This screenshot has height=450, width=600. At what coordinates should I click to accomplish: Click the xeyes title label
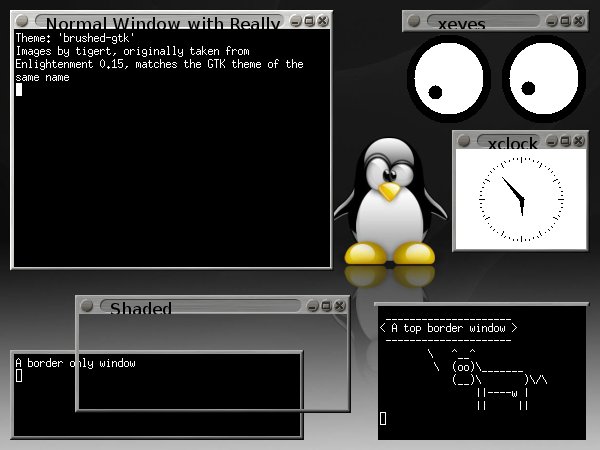pyautogui.click(x=461, y=24)
